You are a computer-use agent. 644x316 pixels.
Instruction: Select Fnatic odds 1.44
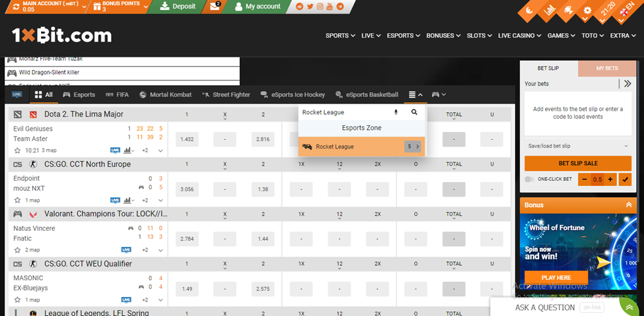(264, 239)
